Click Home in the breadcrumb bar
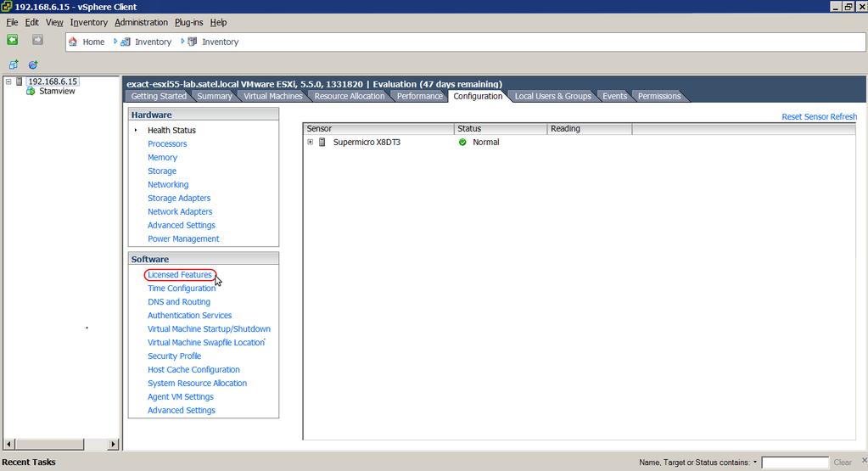Screen dimensions: 868x471 pyautogui.click(x=93, y=42)
